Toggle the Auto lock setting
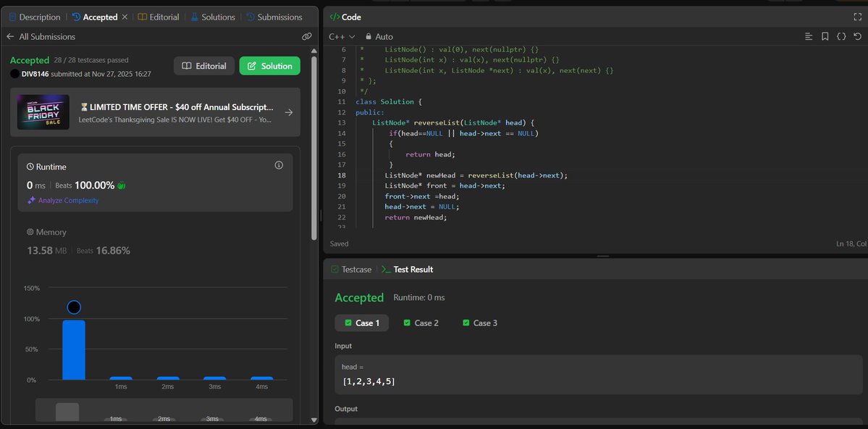Screen dimensions: 868x429 point(379,36)
